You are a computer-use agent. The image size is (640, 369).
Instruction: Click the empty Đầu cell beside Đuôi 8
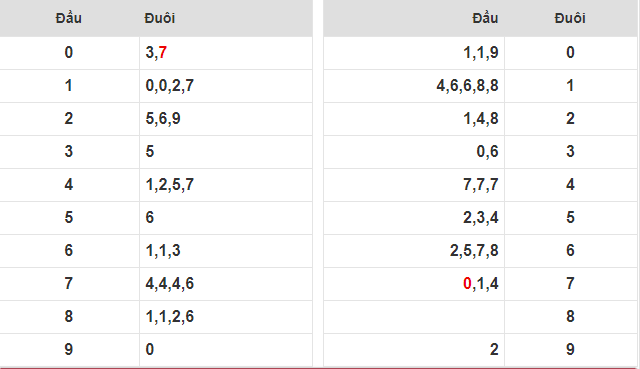pos(414,316)
